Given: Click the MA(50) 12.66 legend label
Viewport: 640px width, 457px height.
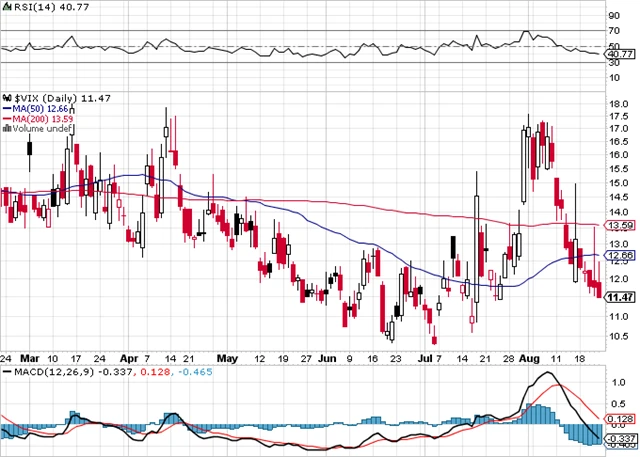Looking at the screenshot, I should pyautogui.click(x=41, y=109).
